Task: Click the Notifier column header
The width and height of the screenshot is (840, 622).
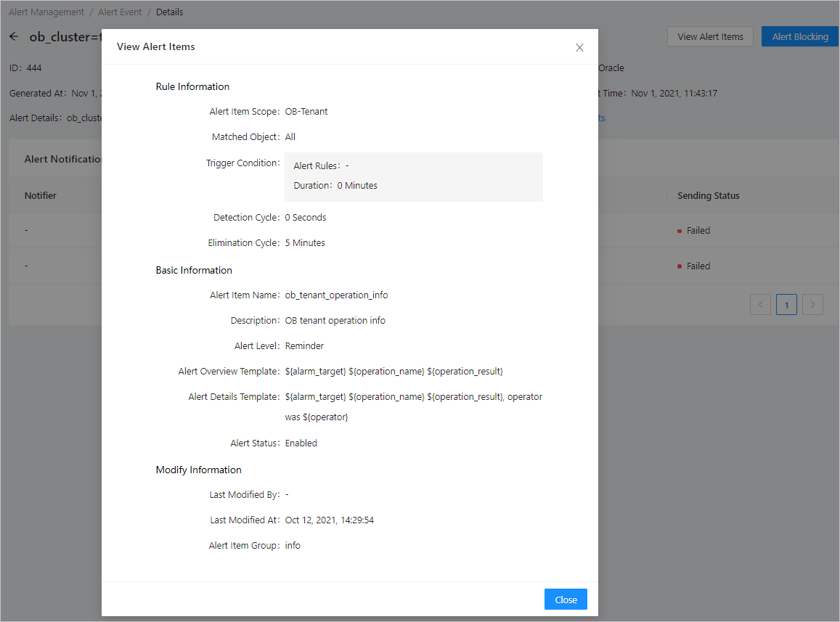Action: tap(41, 195)
